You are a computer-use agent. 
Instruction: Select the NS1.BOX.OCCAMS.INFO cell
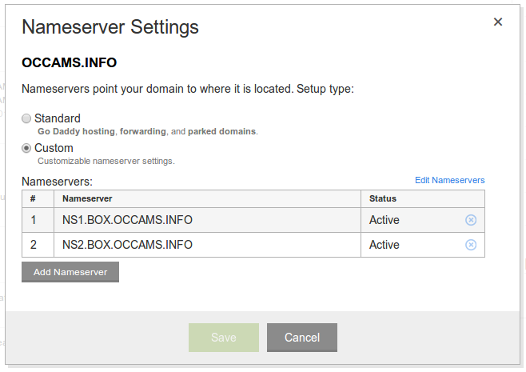click(207, 220)
